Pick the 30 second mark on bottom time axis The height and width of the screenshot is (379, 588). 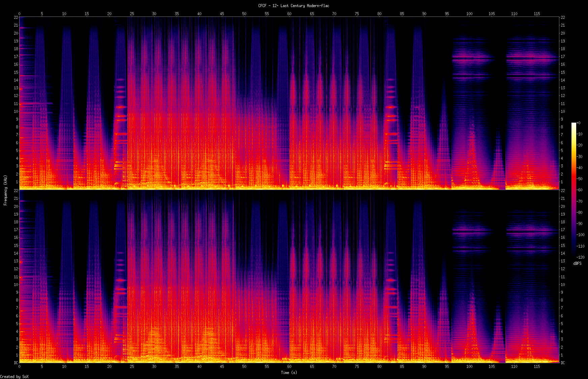[x=154, y=367]
